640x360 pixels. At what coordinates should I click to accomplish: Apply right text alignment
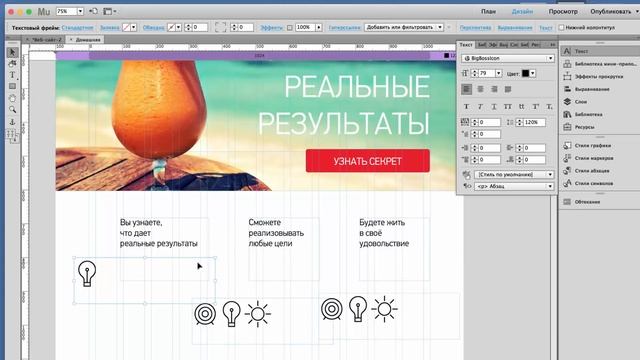click(x=494, y=89)
